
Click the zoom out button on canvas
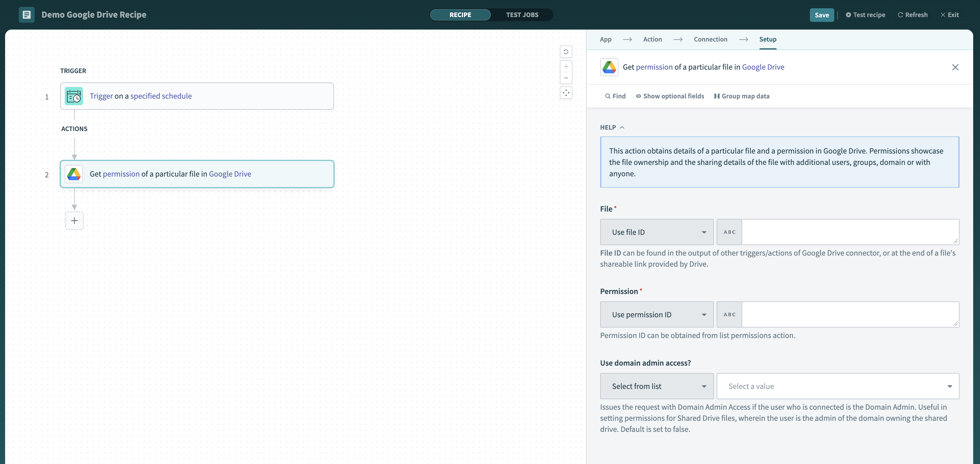pyautogui.click(x=566, y=78)
